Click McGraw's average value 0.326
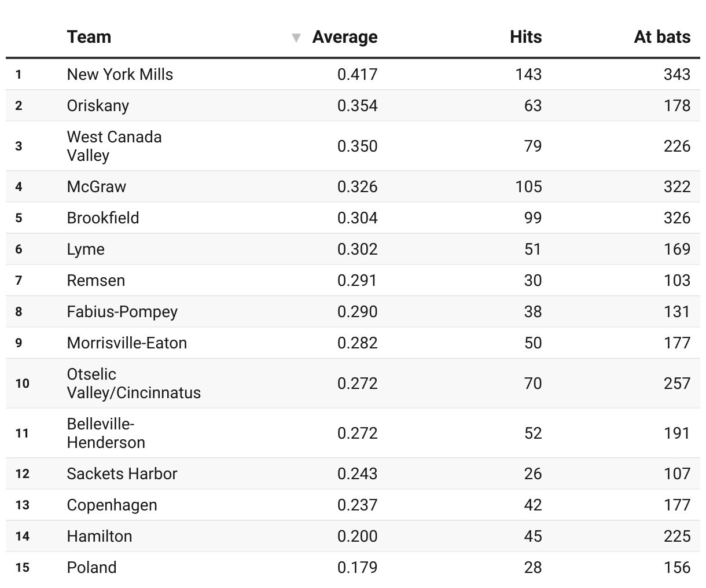This screenshot has width=706, height=588. pos(357,186)
